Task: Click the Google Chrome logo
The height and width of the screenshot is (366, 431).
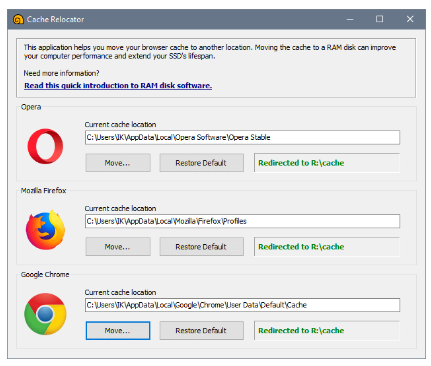Action: (45, 314)
